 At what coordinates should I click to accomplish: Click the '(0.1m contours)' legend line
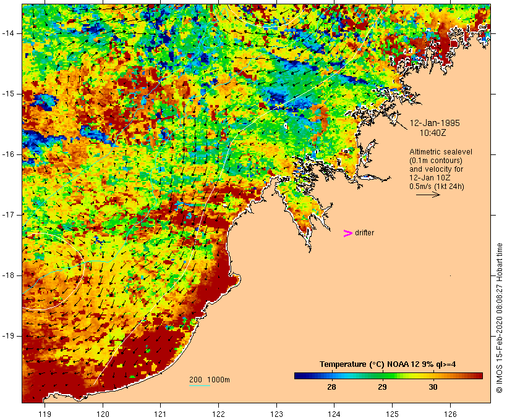pos(435,161)
